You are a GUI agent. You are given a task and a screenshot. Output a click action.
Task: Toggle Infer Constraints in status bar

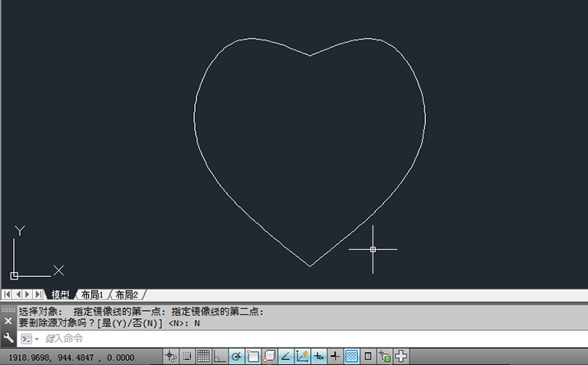click(170, 356)
